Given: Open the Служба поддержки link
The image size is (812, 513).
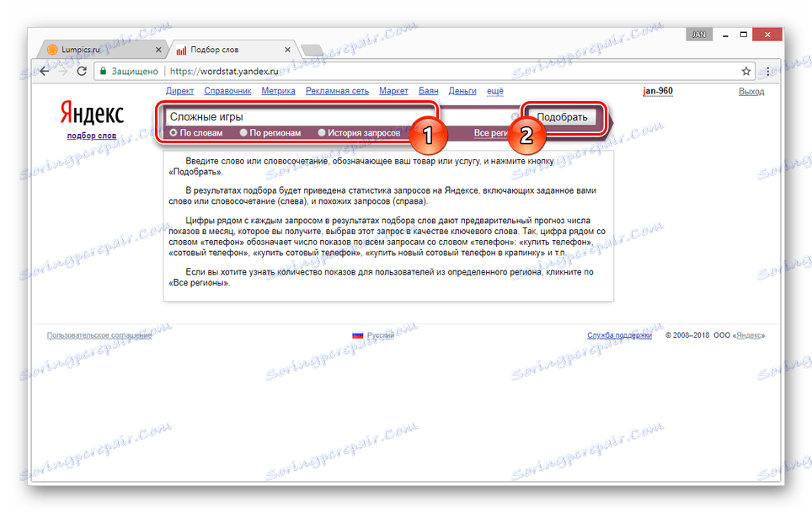Looking at the screenshot, I should tap(619, 335).
